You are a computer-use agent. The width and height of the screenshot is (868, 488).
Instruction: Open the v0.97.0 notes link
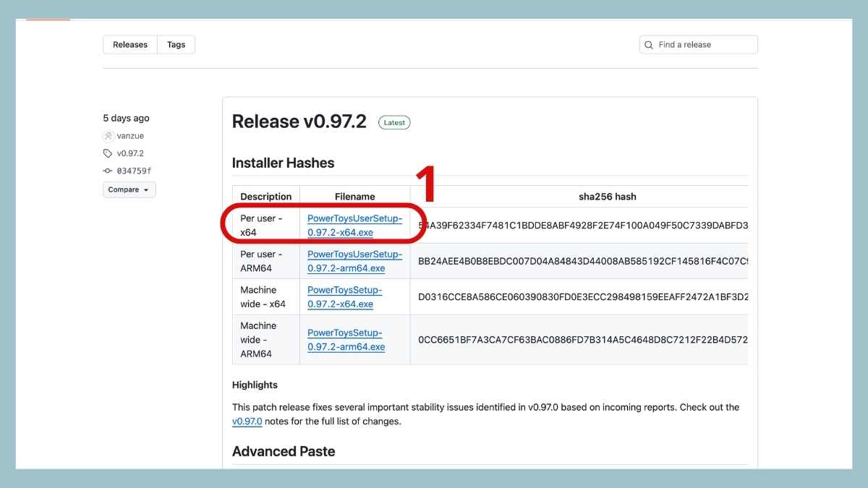click(x=247, y=421)
